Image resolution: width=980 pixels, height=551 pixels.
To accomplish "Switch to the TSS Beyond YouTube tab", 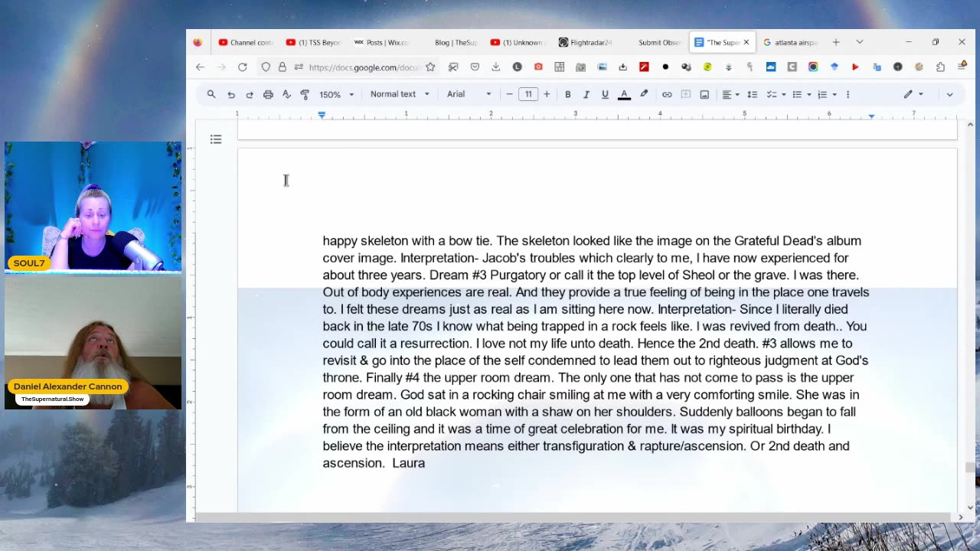I will 314,42.
